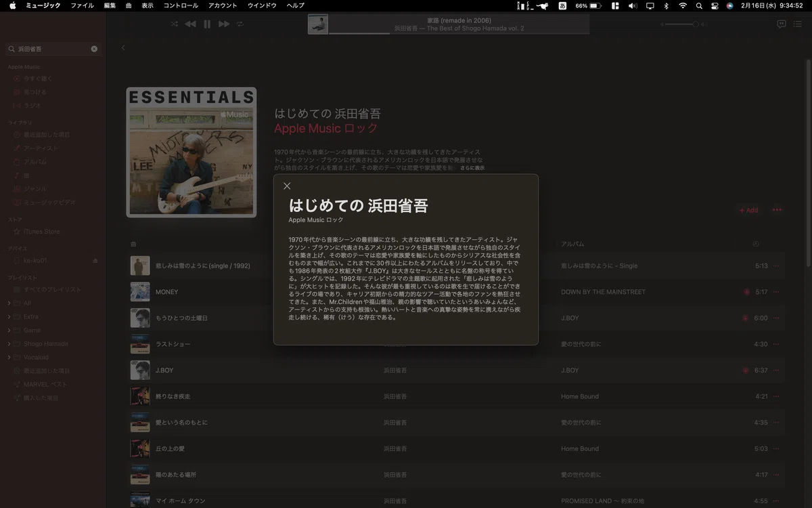Open すべてのプレイリスト

(52, 290)
